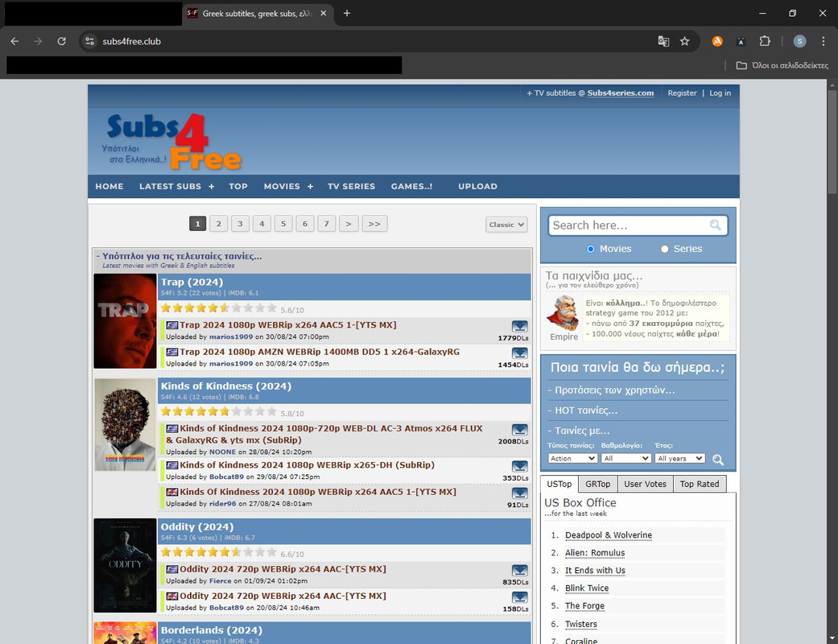This screenshot has height=644, width=838.
Task: Bookmark this page with the star icon
Action: pyautogui.click(x=684, y=41)
